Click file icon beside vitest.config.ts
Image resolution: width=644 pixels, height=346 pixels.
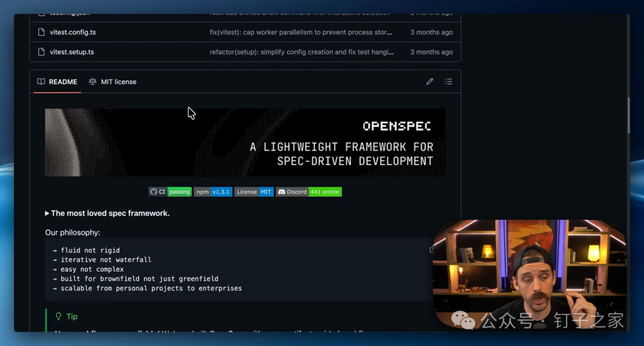tap(41, 32)
